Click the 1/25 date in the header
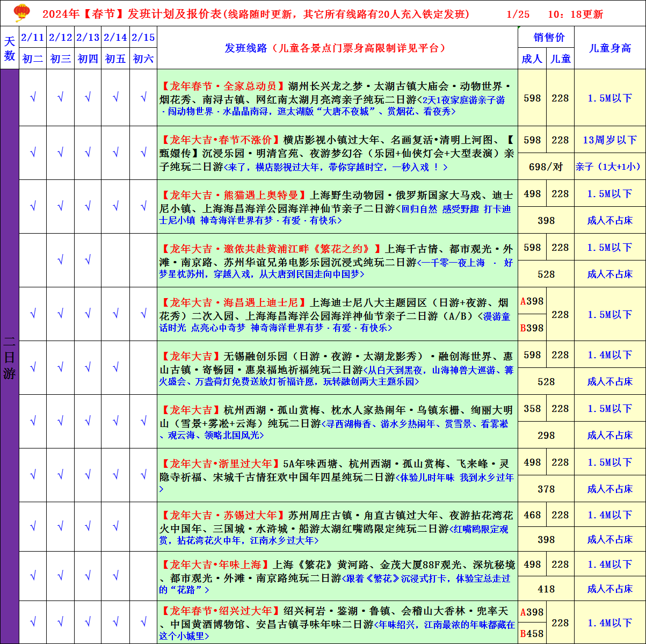 (518, 15)
